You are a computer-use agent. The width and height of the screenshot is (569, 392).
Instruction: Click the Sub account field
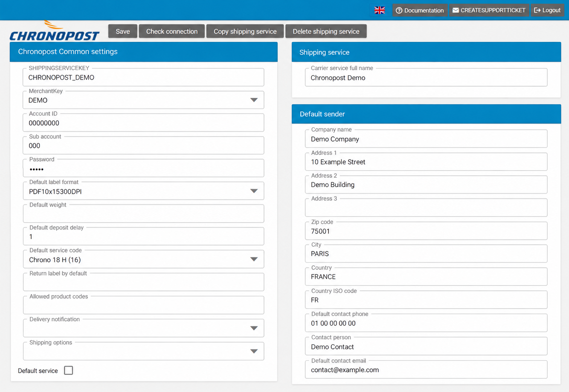[143, 146]
